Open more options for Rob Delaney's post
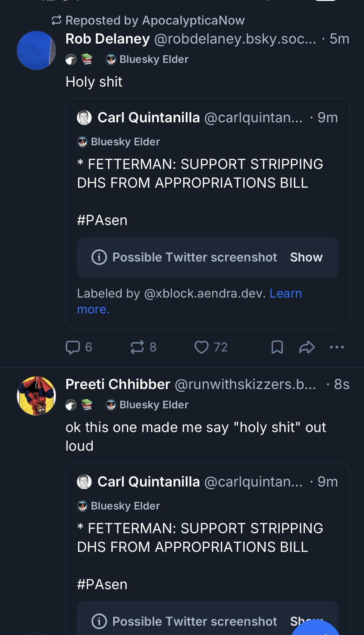The height and width of the screenshot is (635, 364). (x=337, y=347)
